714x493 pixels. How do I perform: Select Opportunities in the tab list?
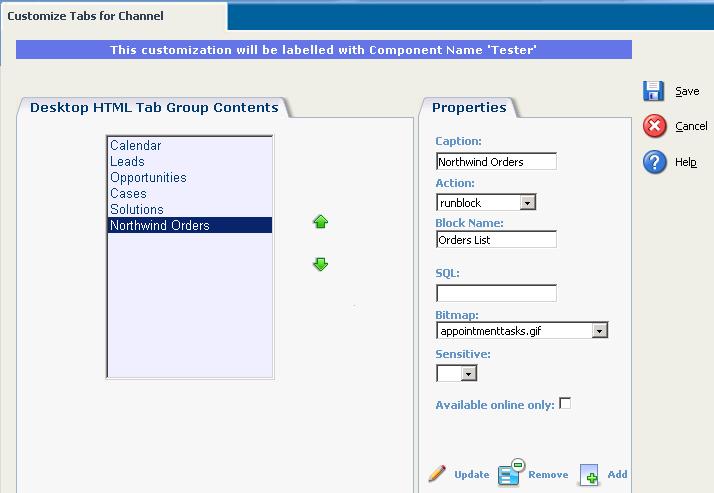(x=190, y=177)
